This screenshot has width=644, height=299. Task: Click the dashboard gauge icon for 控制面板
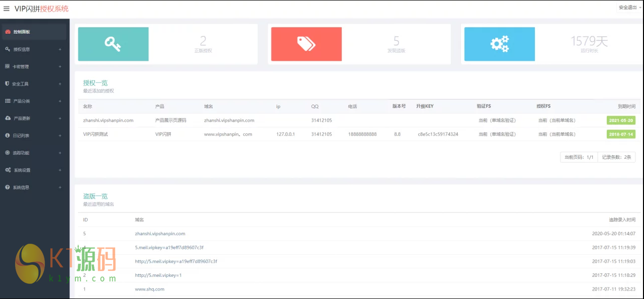[8, 32]
